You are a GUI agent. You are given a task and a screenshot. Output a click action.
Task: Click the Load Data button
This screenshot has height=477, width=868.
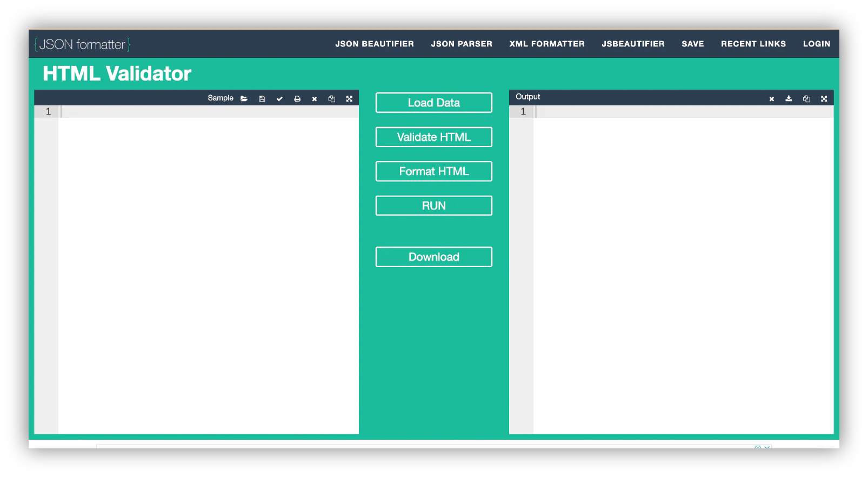[x=434, y=103]
